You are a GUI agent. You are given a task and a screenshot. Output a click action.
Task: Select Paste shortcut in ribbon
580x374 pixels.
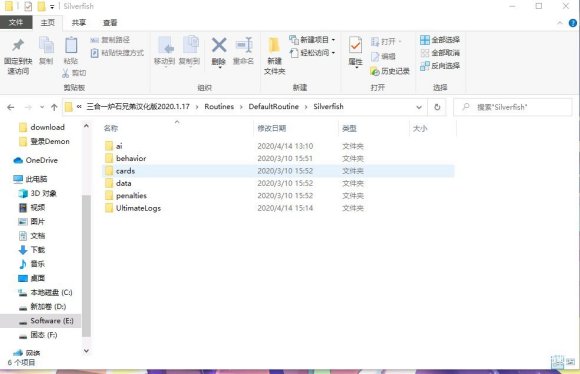point(117,53)
